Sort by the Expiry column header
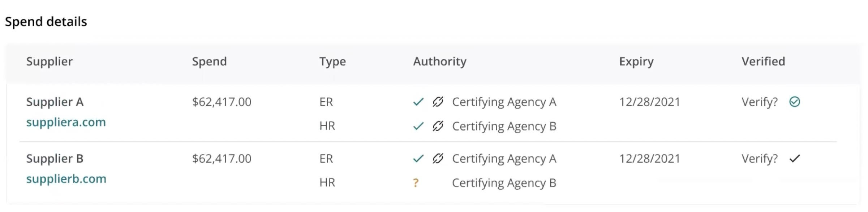This screenshot has height=212, width=868. coord(636,62)
